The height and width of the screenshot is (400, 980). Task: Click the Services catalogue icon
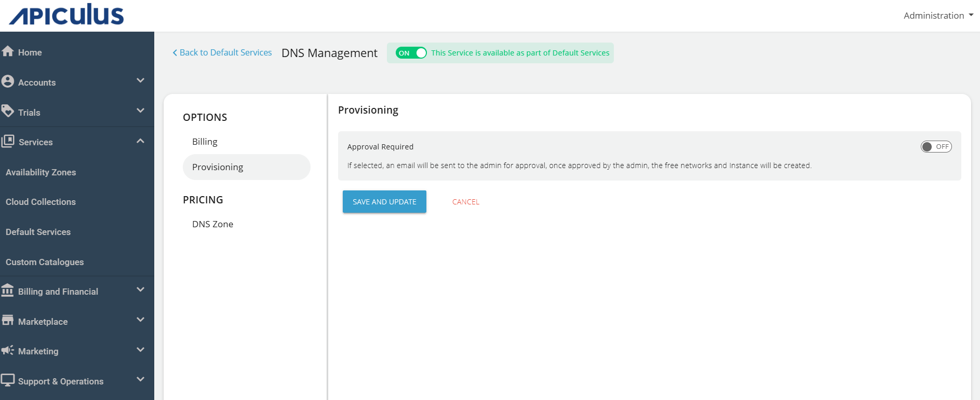point(8,141)
